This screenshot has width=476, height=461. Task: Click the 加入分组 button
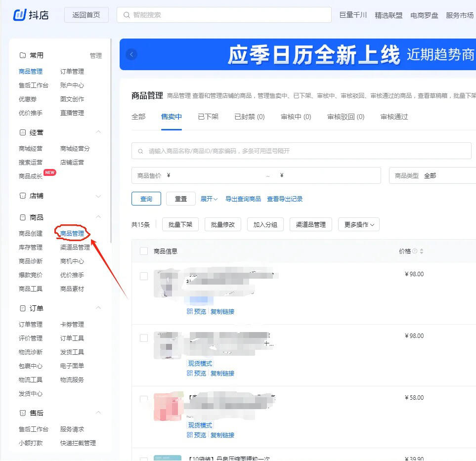[x=265, y=225]
